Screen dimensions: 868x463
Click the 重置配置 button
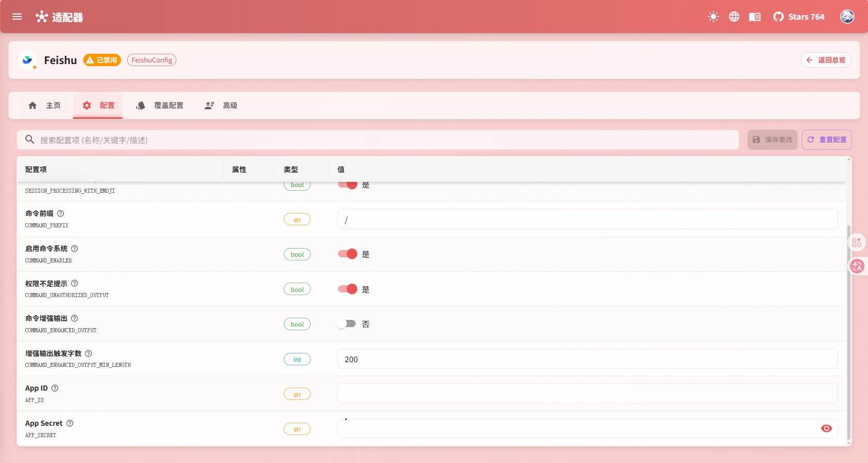(x=827, y=140)
